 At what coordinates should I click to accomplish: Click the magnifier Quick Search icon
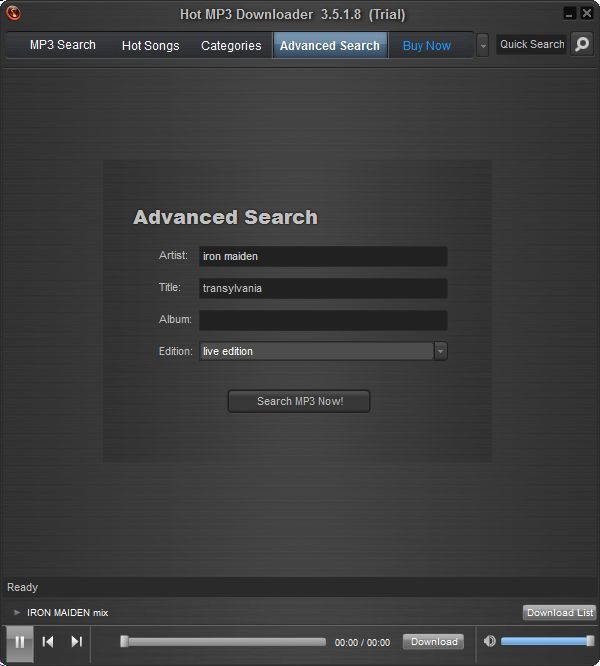coord(582,44)
